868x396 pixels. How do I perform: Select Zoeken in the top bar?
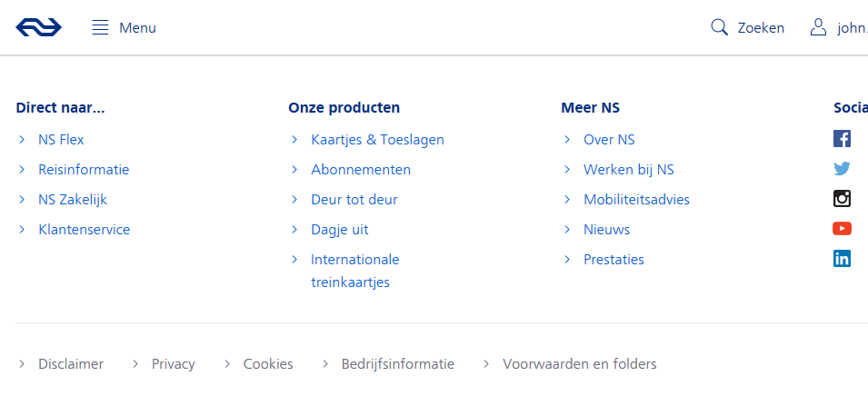[x=761, y=27]
